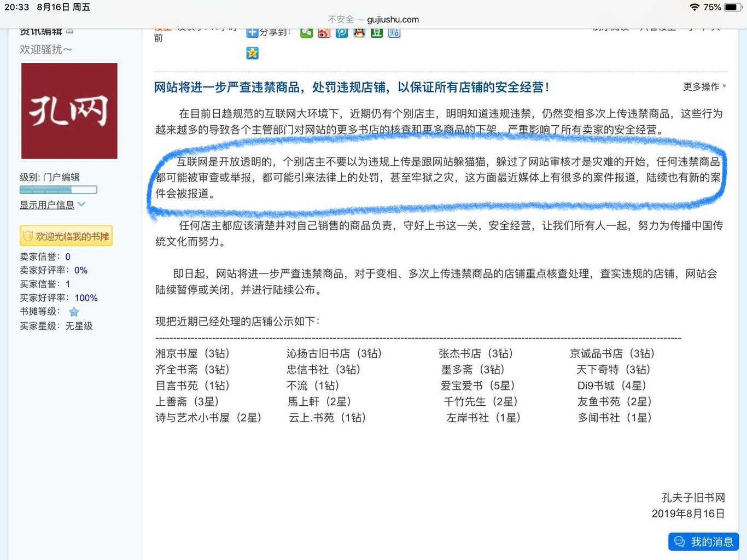Click the 欢迎光临我的书摊 button
The width and height of the screenshot is (747, 560).
tap(66, 236)
